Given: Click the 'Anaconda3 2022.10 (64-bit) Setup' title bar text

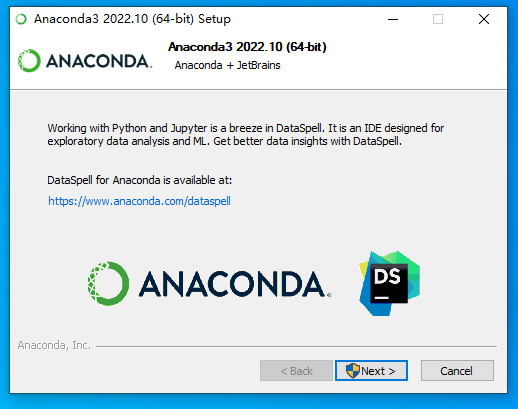Looking at the screenshot, I should tap(132, 19).
